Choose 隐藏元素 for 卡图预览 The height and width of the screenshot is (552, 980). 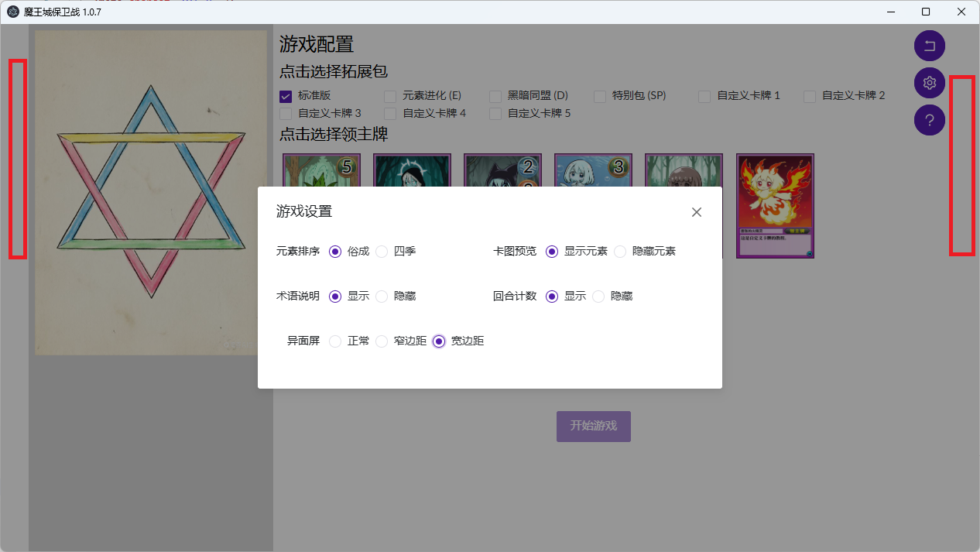[x=620, y=251]
